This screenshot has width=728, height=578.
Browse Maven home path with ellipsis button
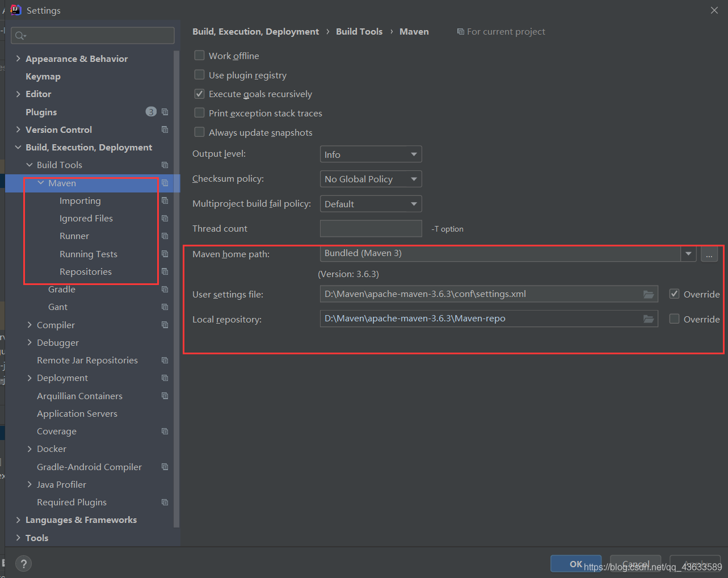709,254
